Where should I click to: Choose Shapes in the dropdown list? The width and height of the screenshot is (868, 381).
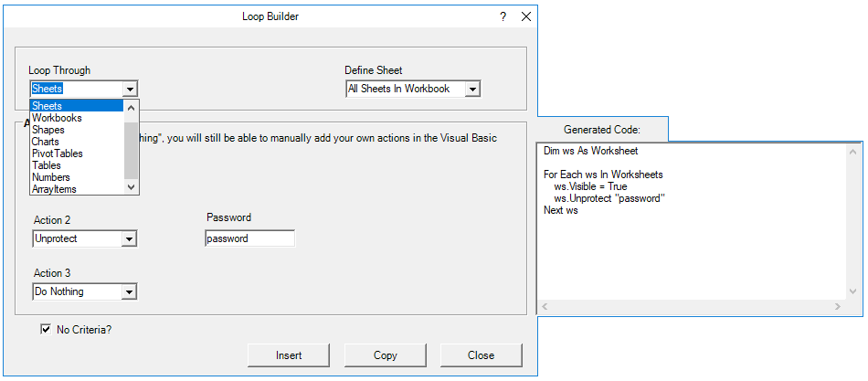pos(48,130)
